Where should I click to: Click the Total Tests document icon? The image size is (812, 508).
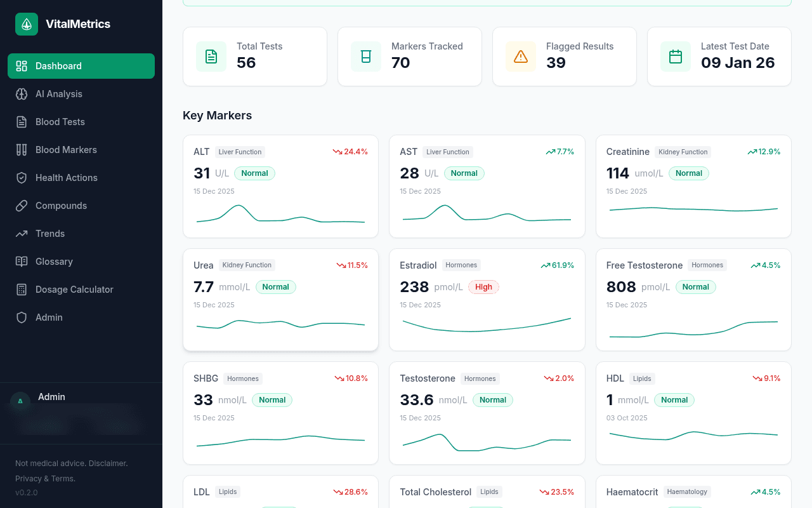pos(211,57)
